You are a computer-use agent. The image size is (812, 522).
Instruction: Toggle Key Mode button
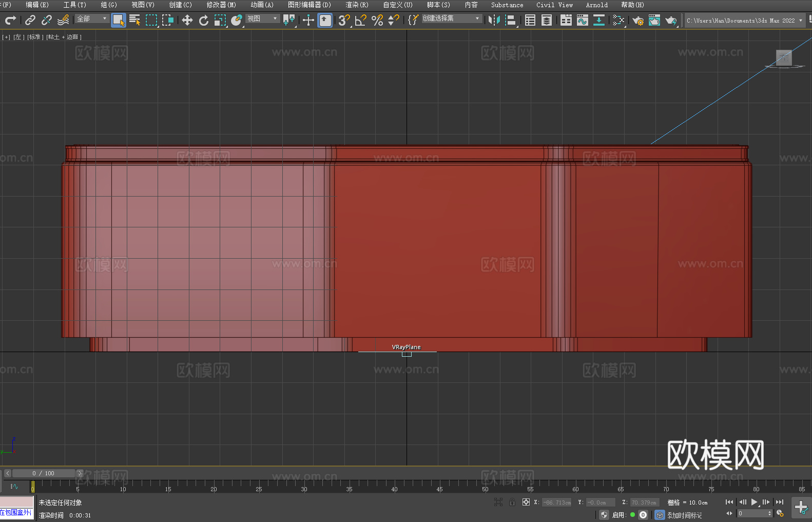pos(729,513)
